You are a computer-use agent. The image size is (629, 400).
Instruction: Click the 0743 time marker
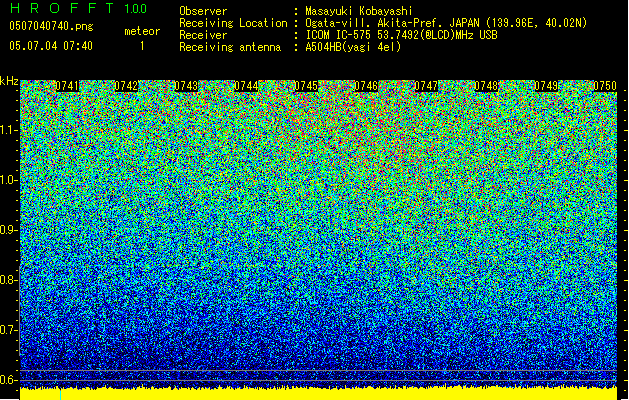(187, 86)
